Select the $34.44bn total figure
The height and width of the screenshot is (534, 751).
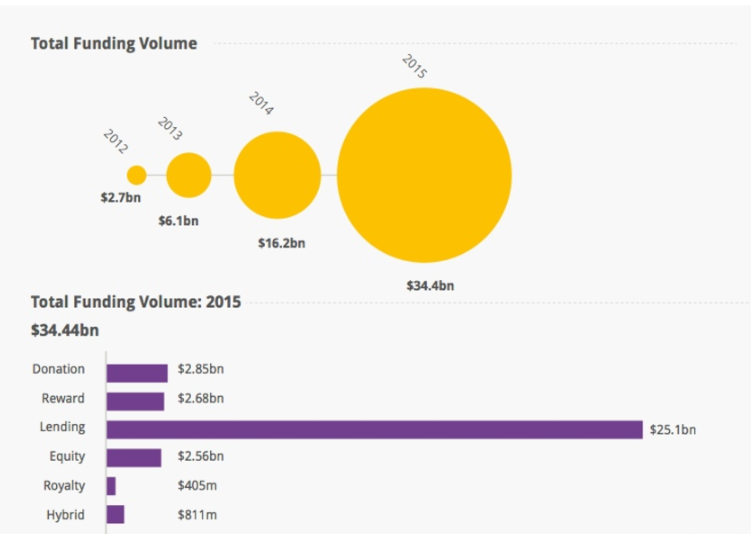[65, 329]
